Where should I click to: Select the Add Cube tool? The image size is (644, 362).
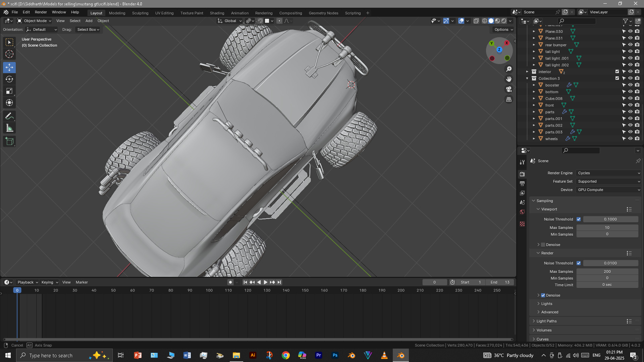click(9, 141)
